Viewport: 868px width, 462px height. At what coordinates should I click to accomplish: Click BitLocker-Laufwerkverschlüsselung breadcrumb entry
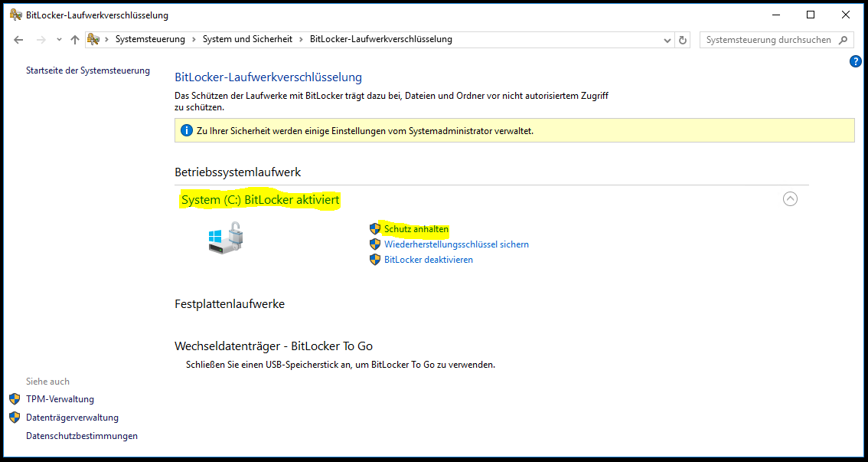coord(381,39)
